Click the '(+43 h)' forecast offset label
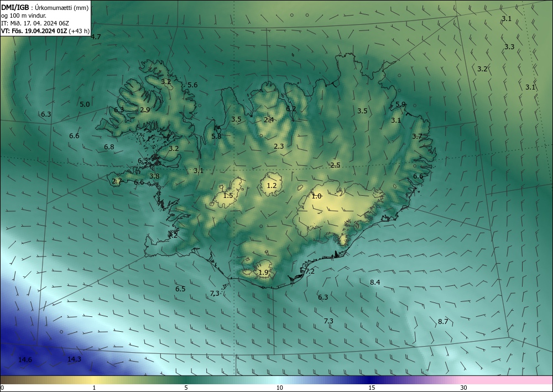Screen dimensions: 553x392 (x=79, y=31)
